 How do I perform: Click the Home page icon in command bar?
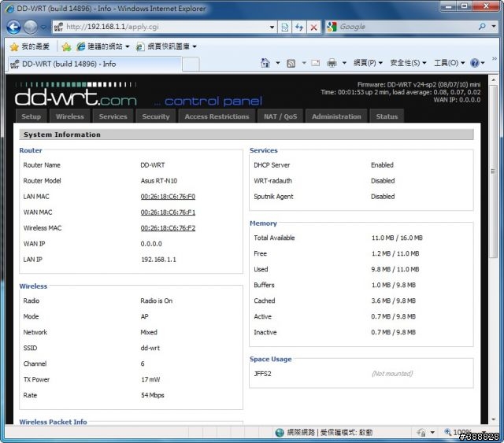click(265, 63)
